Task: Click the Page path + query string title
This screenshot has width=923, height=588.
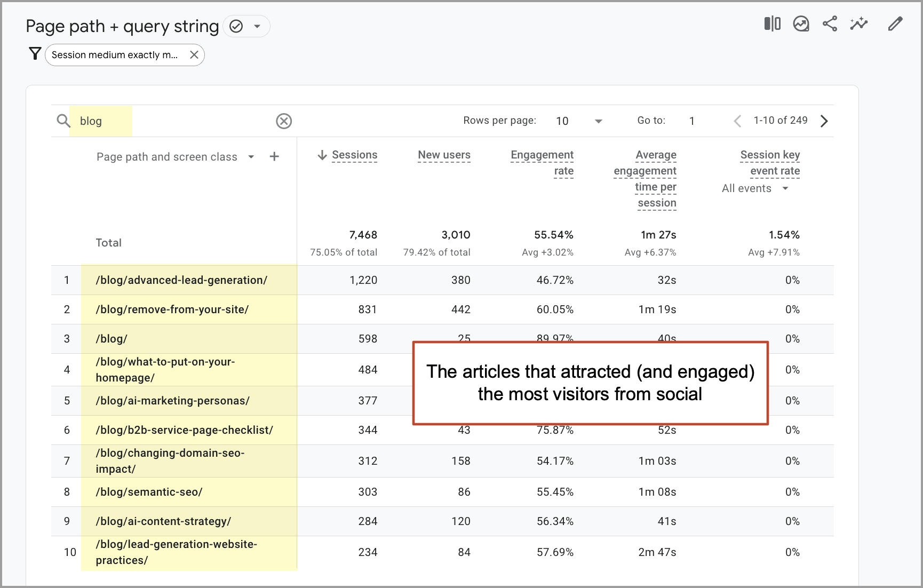Action: (x=122, y=26)
